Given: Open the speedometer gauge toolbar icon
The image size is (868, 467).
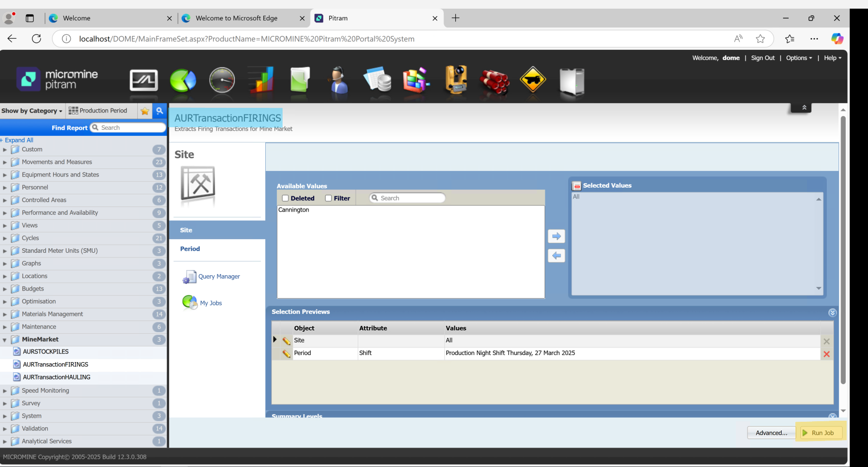Looking at the screenshot, I should [222, 80].
